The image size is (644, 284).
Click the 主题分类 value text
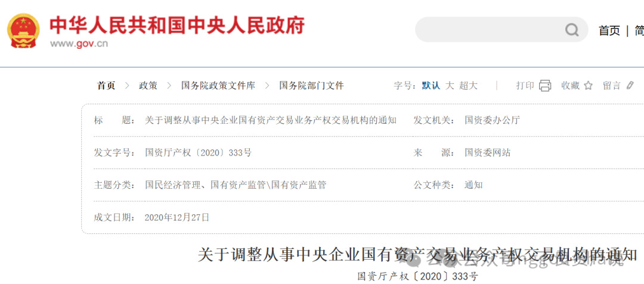(236, 185)
